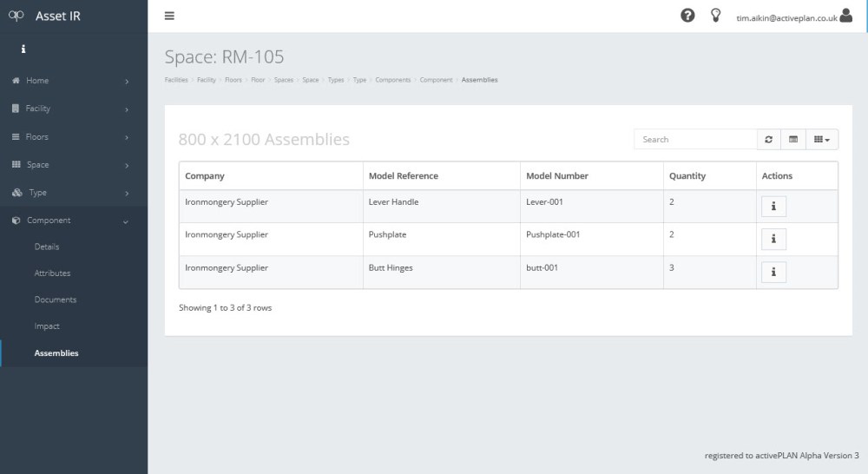Click the info icon at the sidebar top

23,49
